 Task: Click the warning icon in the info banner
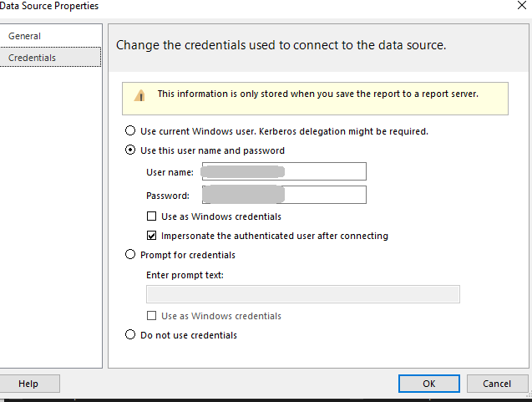139,95
